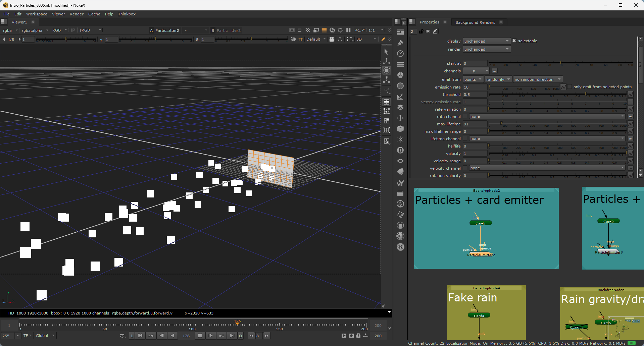Click the Transform nodes move icon

[400, 118]
